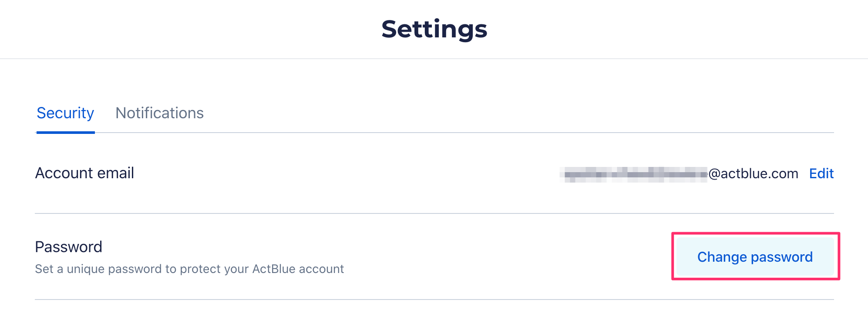
Task: Edit the account email address
Action: click(821, 173)
